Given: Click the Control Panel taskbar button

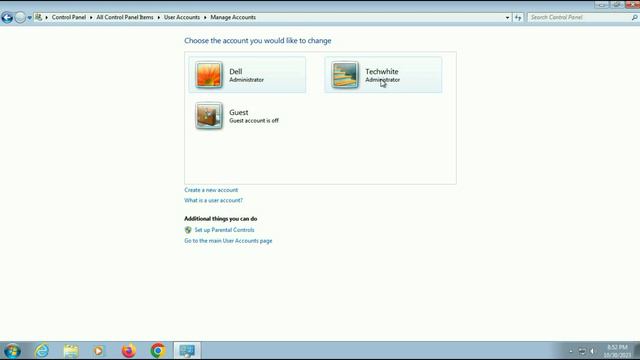Looking at the screenshot, I should click(x=187, y=351).
